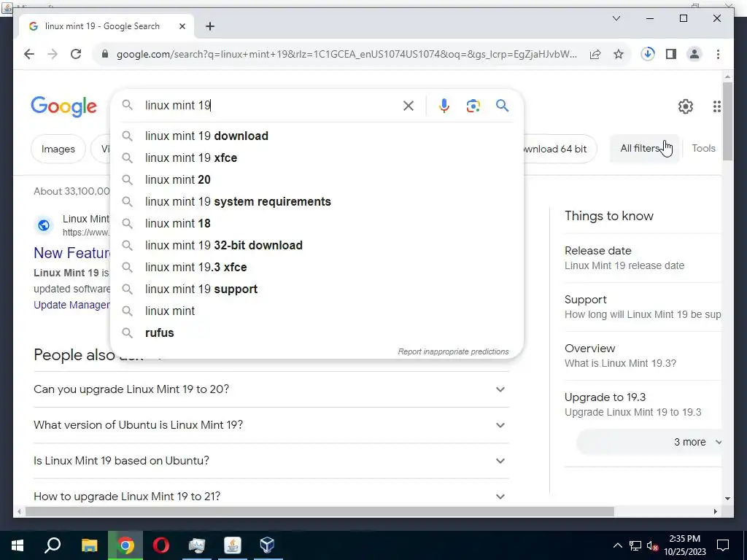Screen dimensions: 747x560
Task: View site info via the padlock icon
Action: point(105,54)
